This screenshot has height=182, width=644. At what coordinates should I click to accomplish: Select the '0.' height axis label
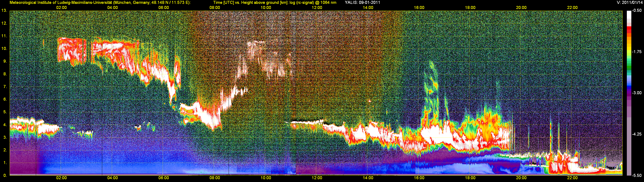(5, 176)
